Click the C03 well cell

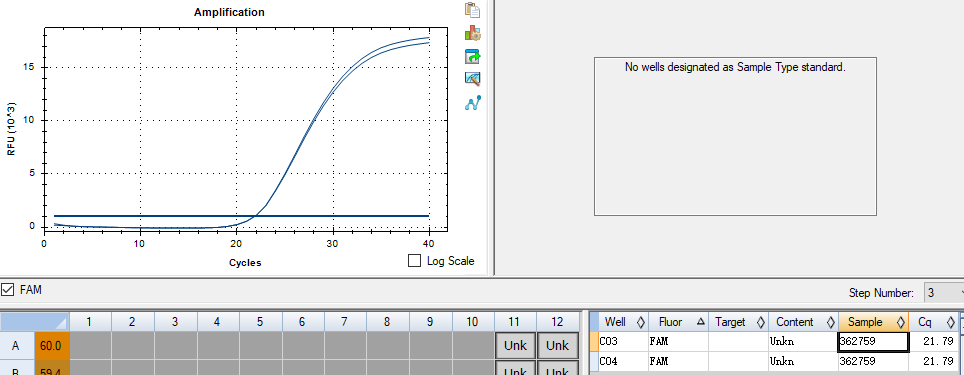pyautogui.click(x=623, y=341)
